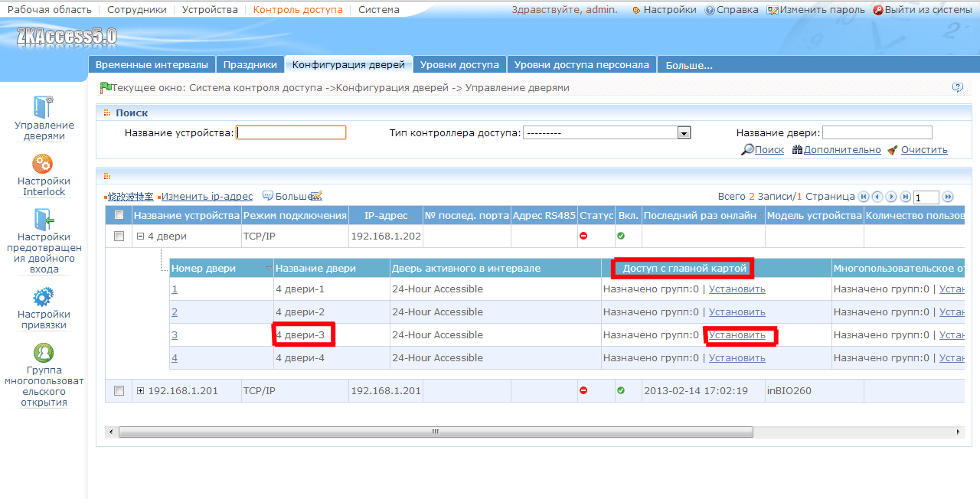
Task: Open Настройки Interlock sidebar icon
Action: 43,164
